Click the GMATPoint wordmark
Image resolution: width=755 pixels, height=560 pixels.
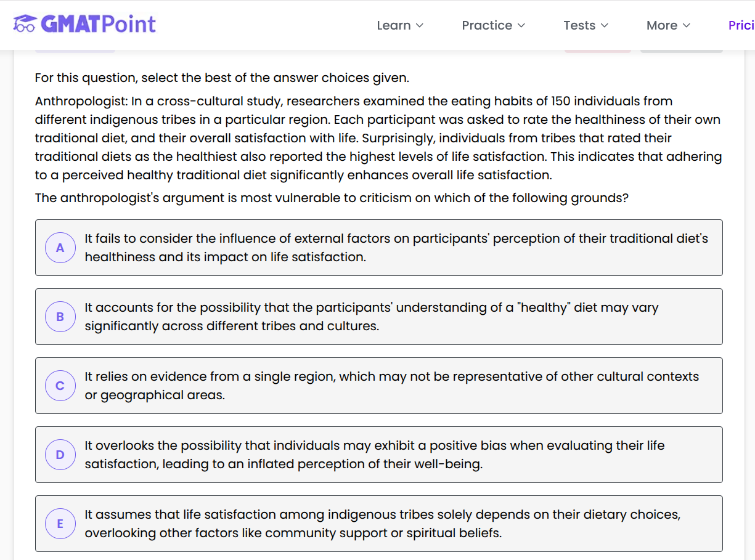click(98, 25)
